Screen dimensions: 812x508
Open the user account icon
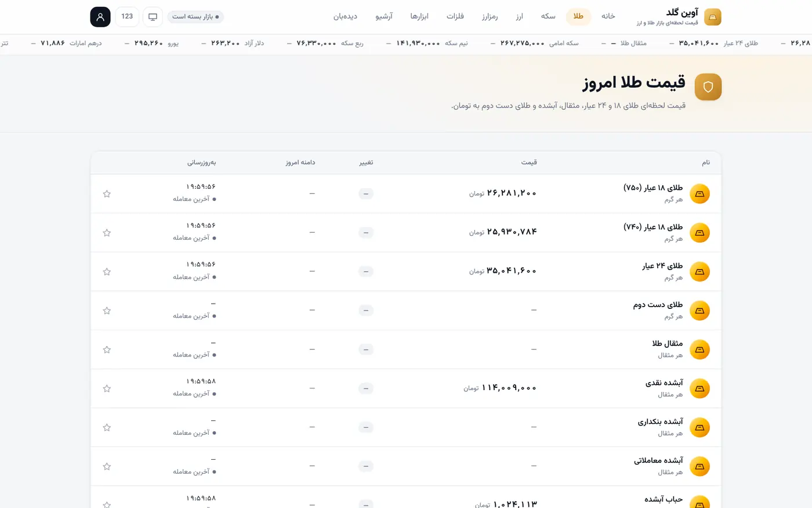(x=100, y=17)
